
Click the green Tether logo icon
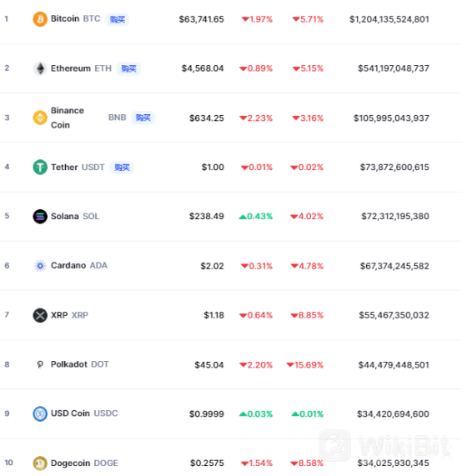[x=40, y=167]
